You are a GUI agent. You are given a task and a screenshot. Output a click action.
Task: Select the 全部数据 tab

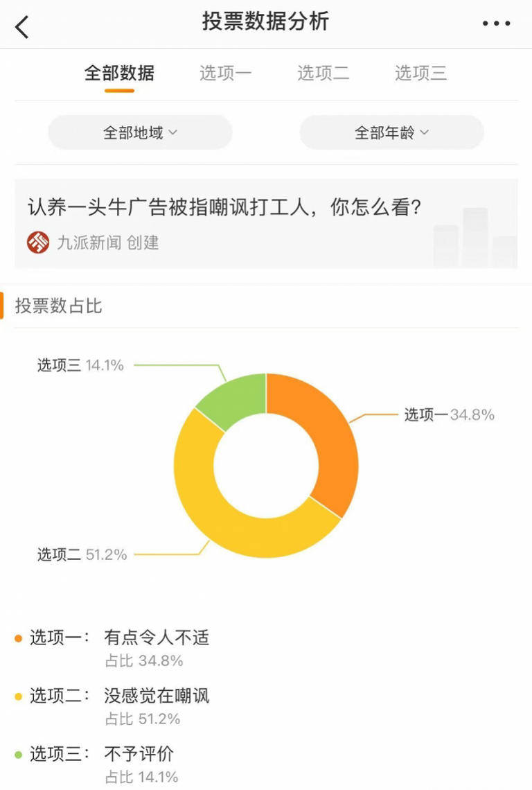pyautogui.click(x=119, y=73)
